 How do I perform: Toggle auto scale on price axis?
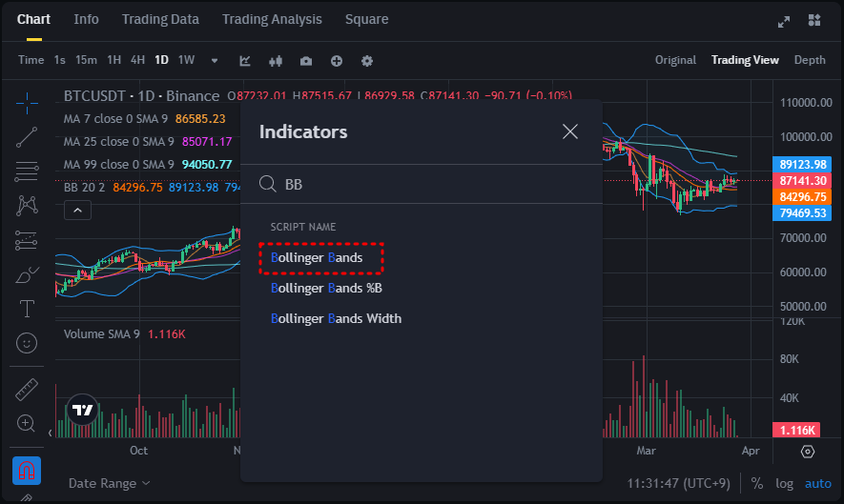tap(818, 483)
